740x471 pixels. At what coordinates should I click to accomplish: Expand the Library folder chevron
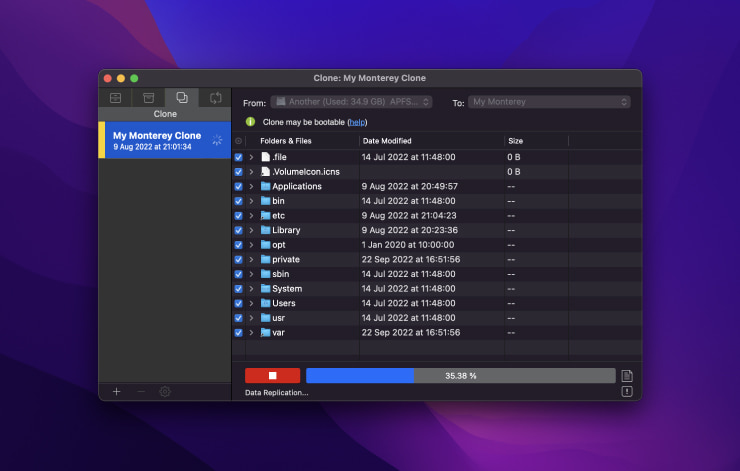tap(251, 230)
